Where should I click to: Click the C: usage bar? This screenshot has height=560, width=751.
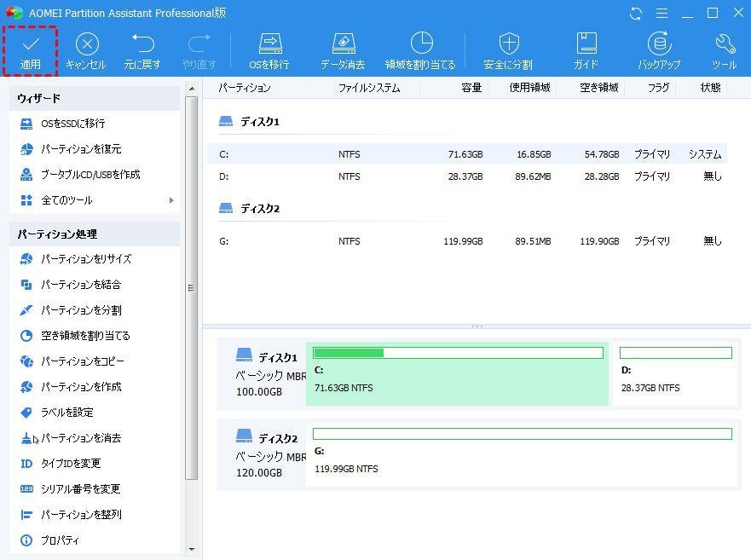(458, 353)
